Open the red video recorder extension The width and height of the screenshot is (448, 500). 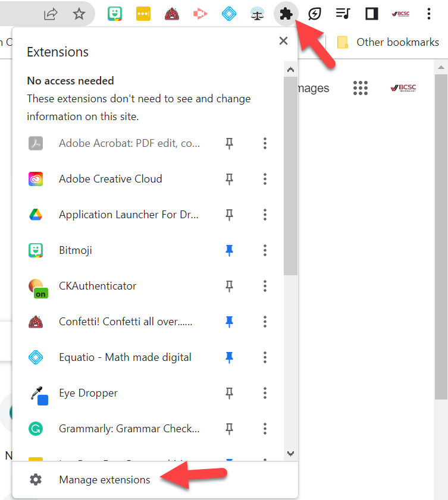200,14
